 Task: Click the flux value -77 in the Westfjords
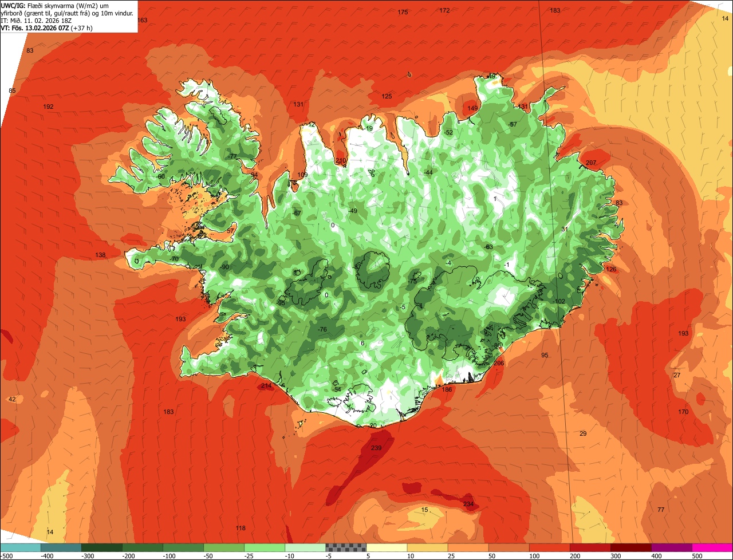click(232, 156)
